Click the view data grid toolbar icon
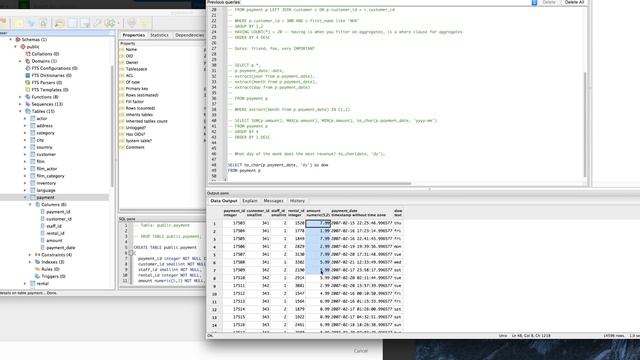 coord(72,23)
